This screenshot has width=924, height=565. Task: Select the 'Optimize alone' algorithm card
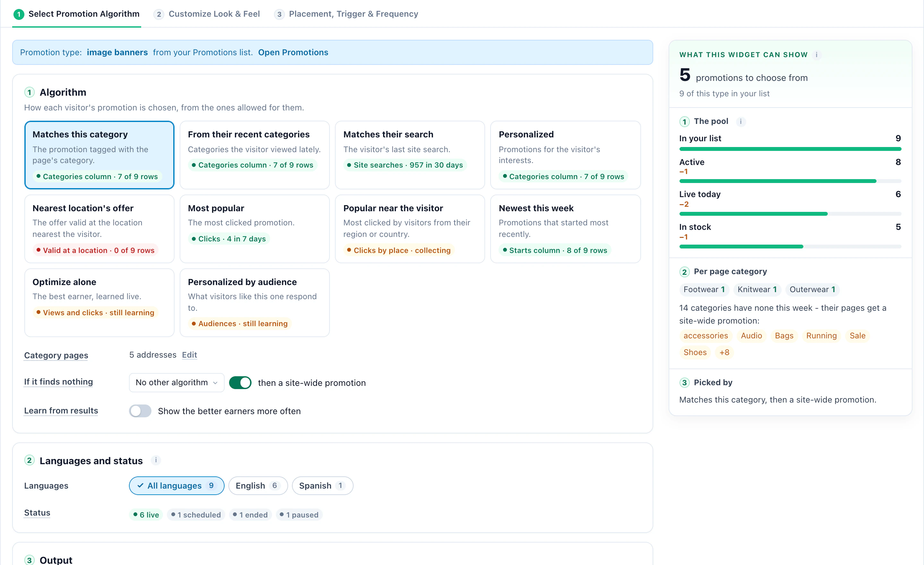(99, 302)
